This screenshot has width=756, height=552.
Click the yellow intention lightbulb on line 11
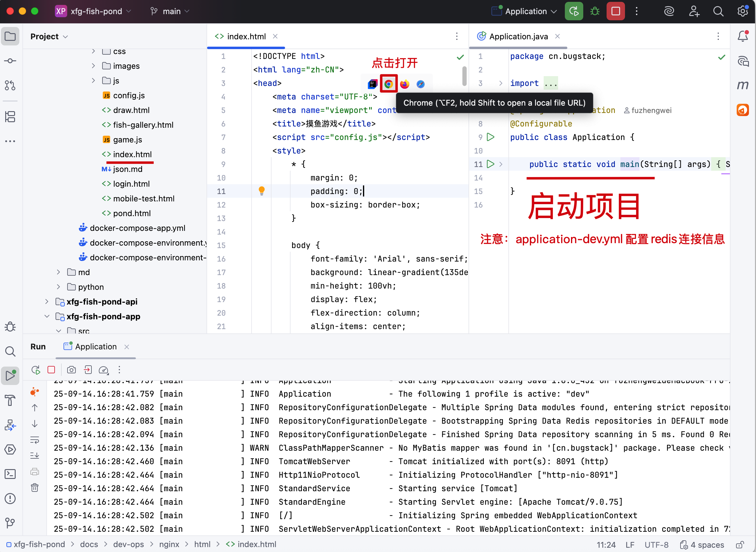(262, 191)
